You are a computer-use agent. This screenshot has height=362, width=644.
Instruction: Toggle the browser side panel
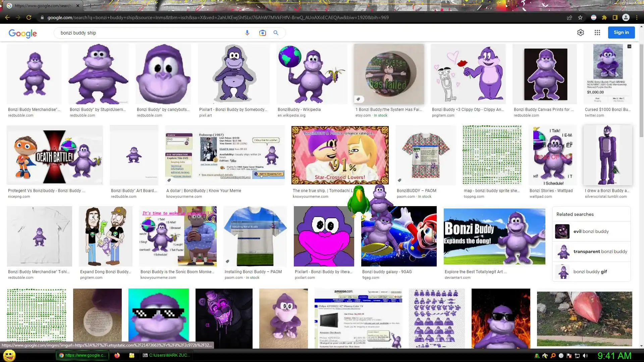click(x=615, y=17)
